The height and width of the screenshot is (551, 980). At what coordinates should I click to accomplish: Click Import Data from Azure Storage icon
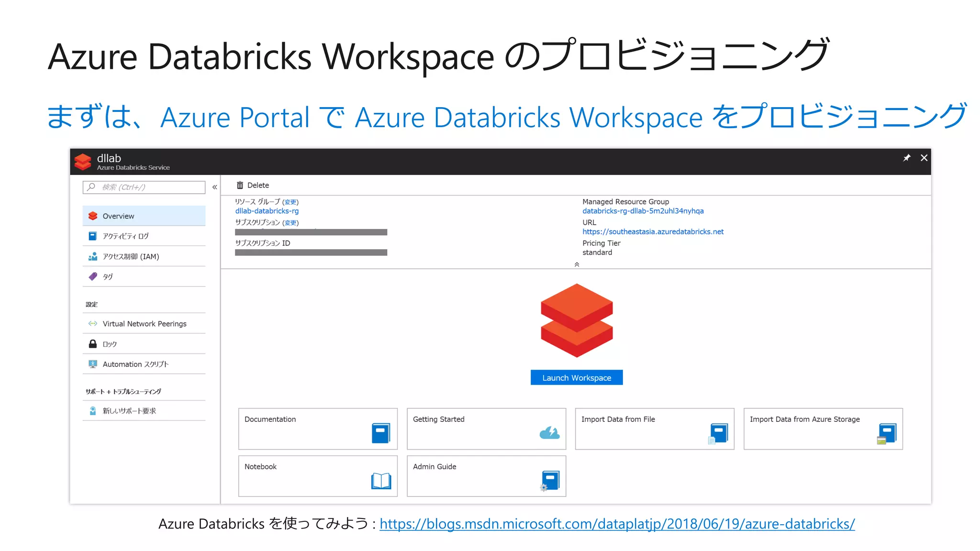pos(887,433)
